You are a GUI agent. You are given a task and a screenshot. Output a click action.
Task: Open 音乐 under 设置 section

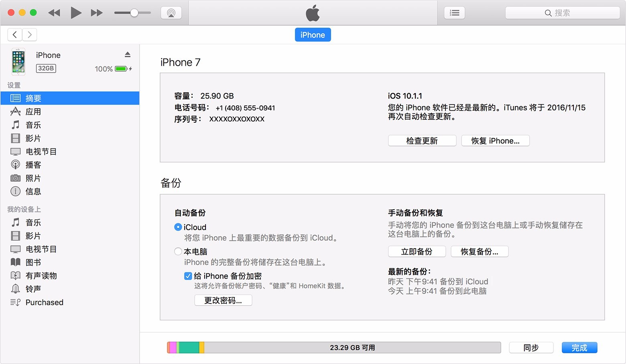coord(70,125)
